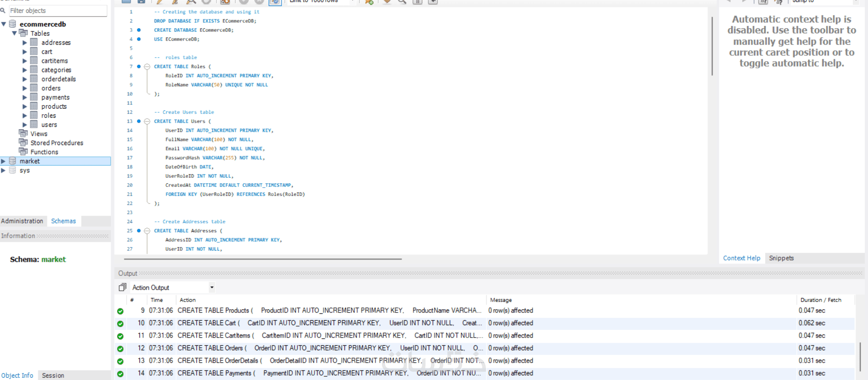
Task: Click the market database icon
Action: 13,161
